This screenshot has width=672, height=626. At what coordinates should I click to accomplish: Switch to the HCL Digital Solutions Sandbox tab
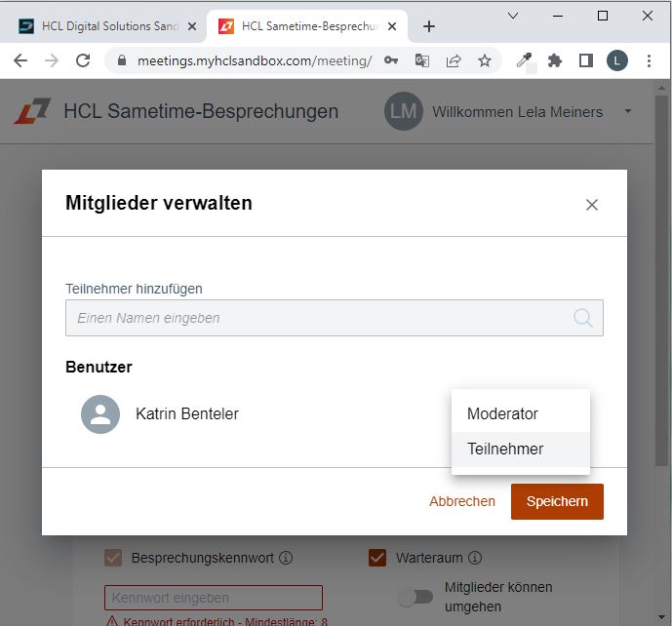[102, 26]
